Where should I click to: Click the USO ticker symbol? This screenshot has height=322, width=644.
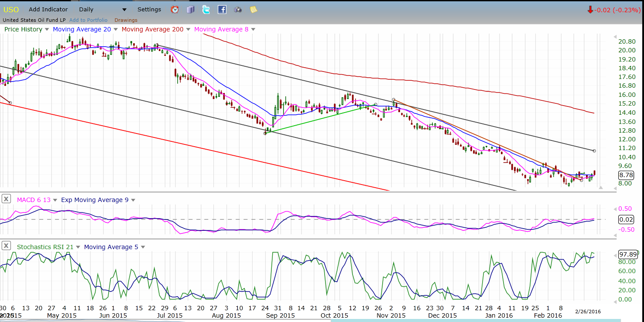point(11,10)
